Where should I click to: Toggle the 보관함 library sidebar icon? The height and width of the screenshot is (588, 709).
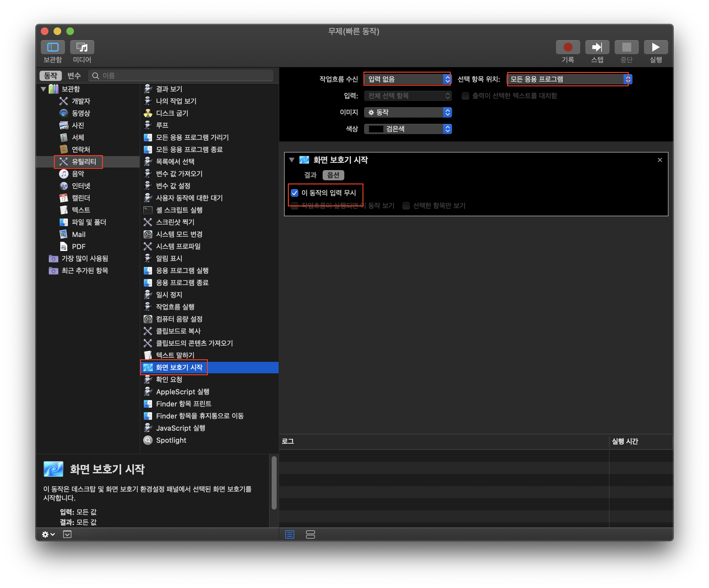[x=53, y=47]
